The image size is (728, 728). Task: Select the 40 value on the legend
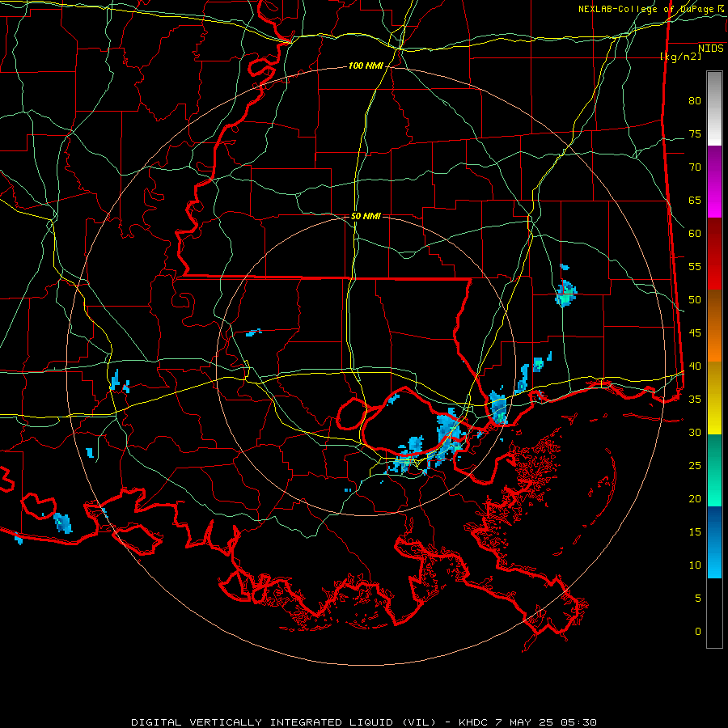(695, 366)
